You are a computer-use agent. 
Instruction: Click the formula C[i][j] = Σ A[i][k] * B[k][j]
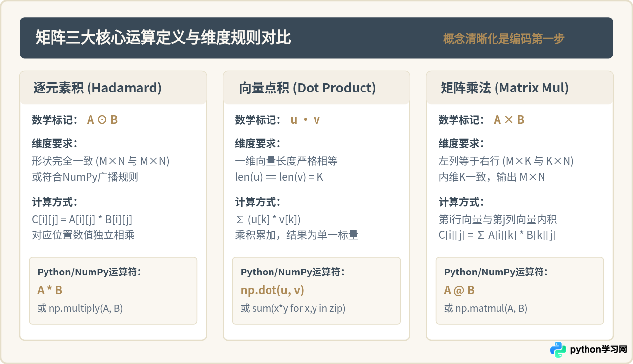[497, 235]
